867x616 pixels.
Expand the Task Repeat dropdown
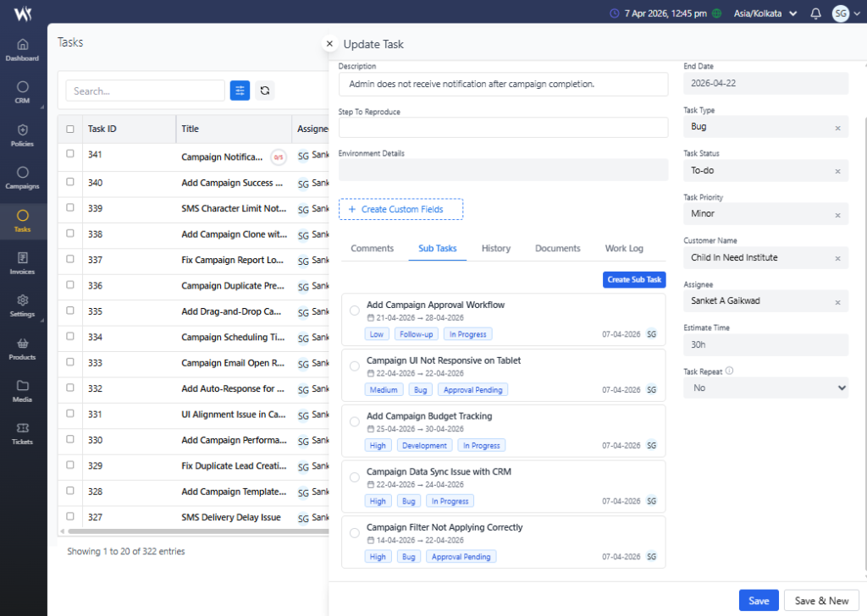click(765, 388)
